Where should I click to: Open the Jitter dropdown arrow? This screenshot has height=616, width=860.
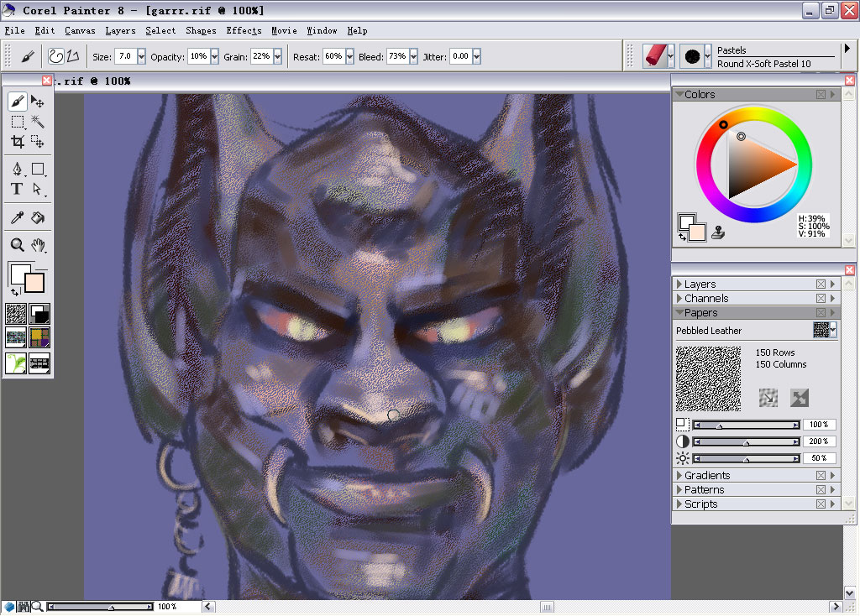click(x=477, y=56)
